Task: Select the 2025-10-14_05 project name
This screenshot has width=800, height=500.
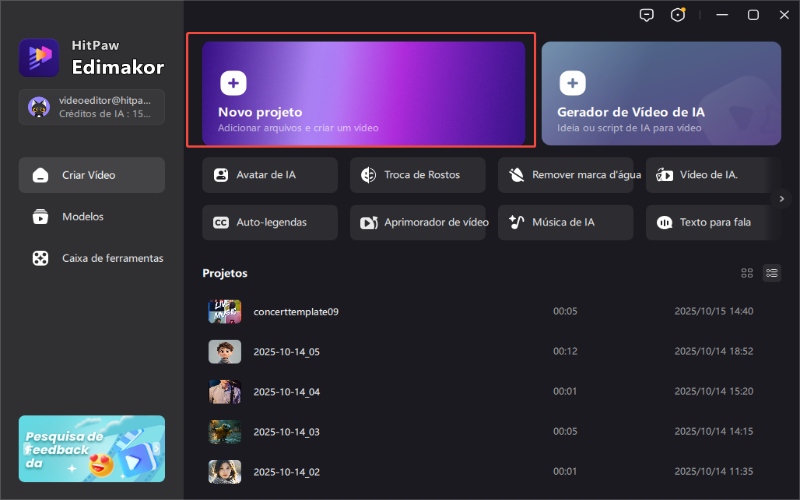Action: coord(287,352)
